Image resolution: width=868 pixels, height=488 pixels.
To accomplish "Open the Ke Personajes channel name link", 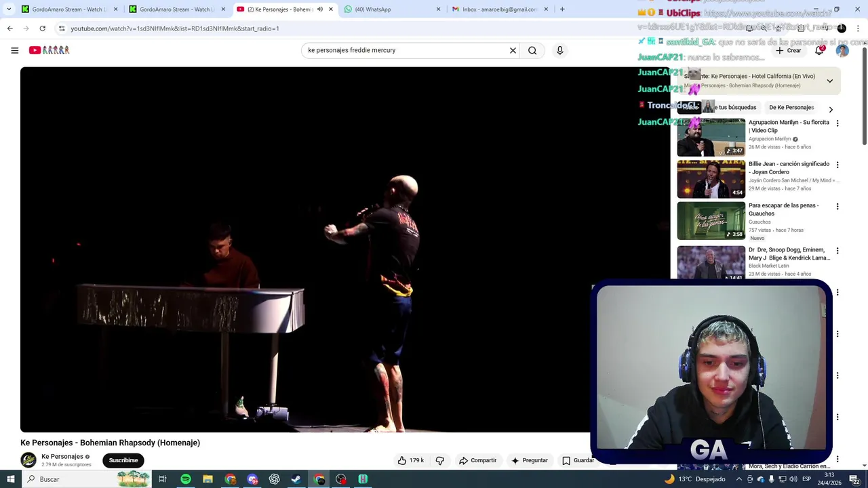I will tap(62, 457).
